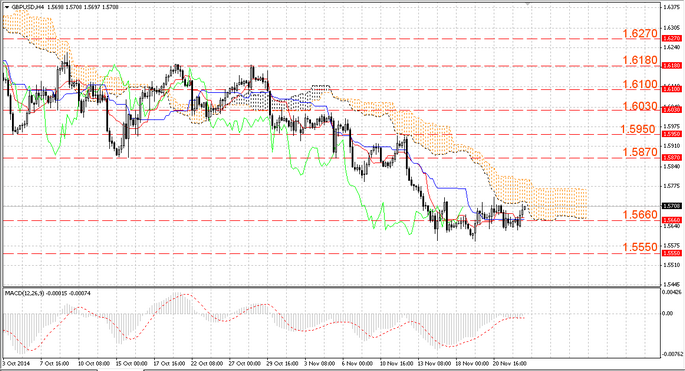Screen dimensions: 685x371
Task: Click the 1.5975 price axis value
Action: tap(671, 127)
